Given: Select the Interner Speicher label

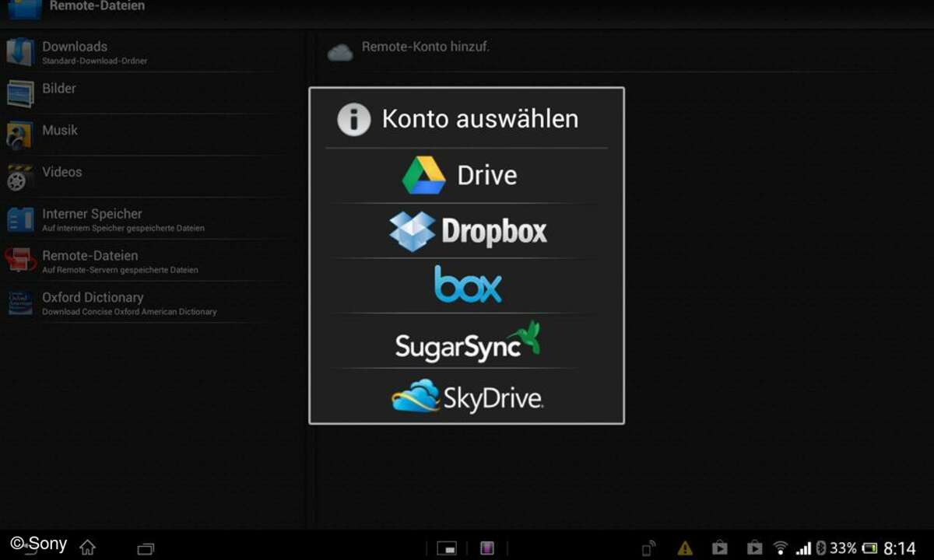Looking at the screenshot, I should pyautogui.click(x=92, y=214).
